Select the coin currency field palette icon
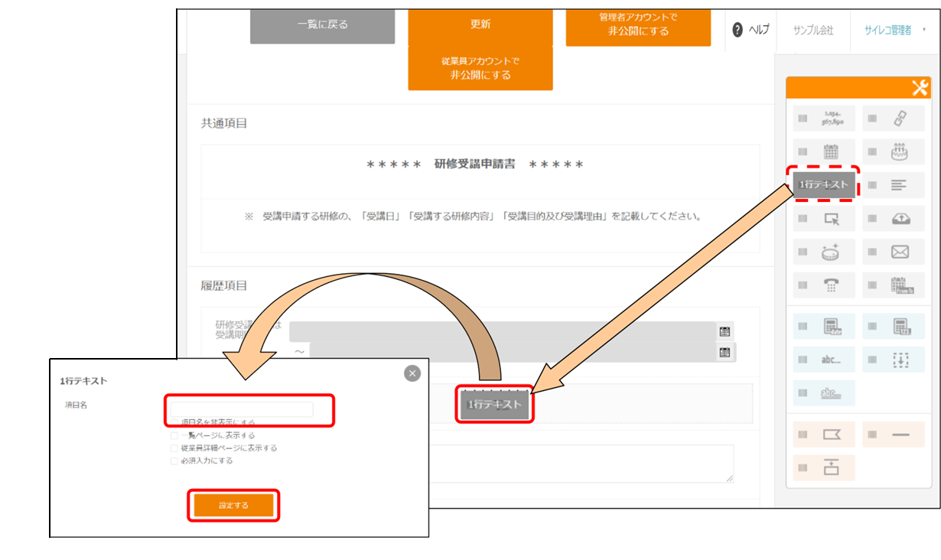941x560 pixels. [831, 252]
